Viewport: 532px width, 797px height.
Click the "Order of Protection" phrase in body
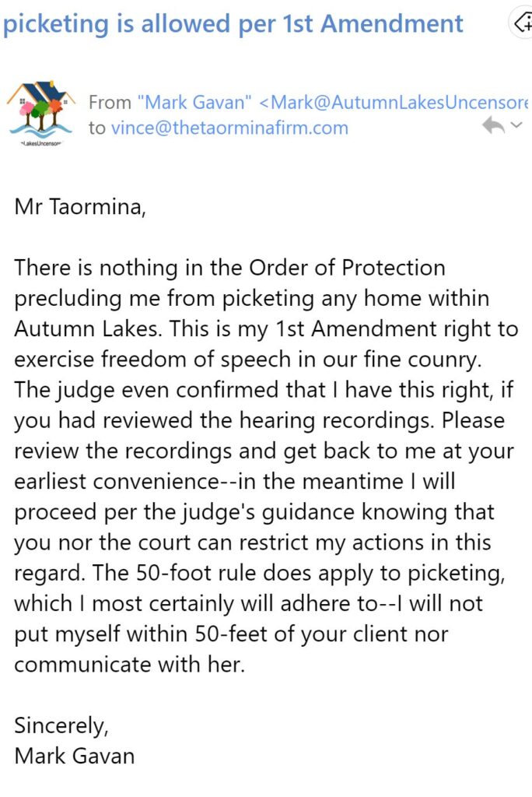click(348, 268)
